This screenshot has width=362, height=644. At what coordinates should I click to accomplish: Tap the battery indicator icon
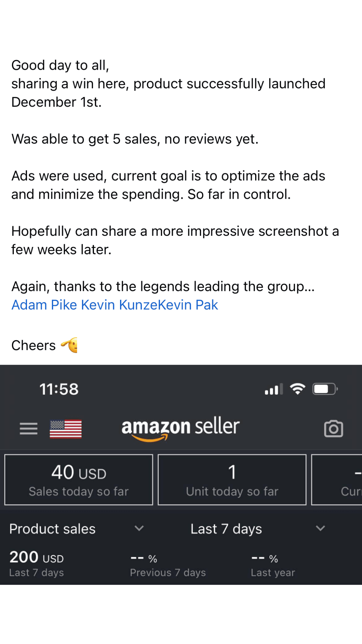pyautogui.click(x=325, y=389)
